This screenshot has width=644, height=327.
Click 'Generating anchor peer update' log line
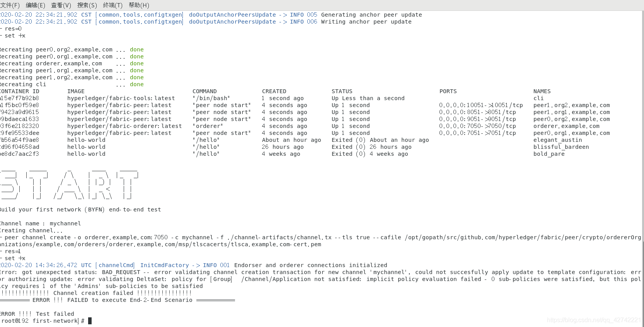coord(371,15)
